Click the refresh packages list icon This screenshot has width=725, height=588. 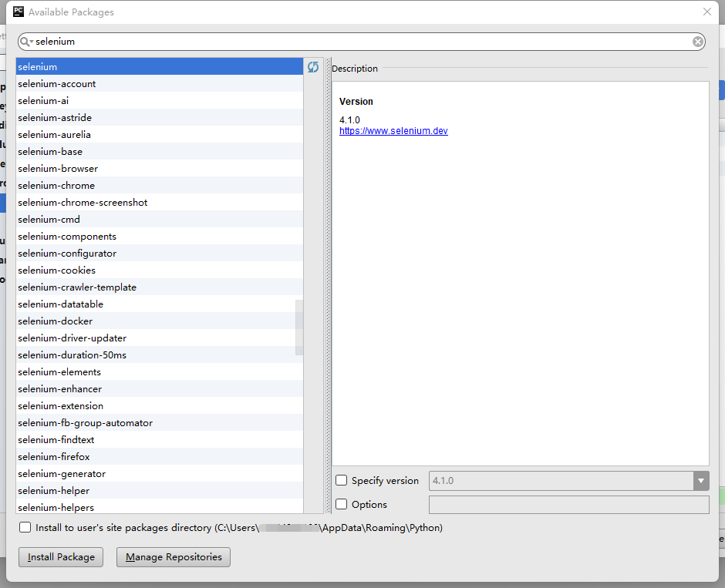pyautogui.click(x=313, y=67)
